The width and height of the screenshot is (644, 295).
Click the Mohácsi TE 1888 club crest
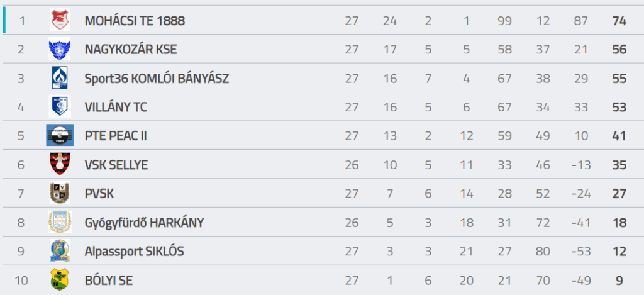coord(60,20)
